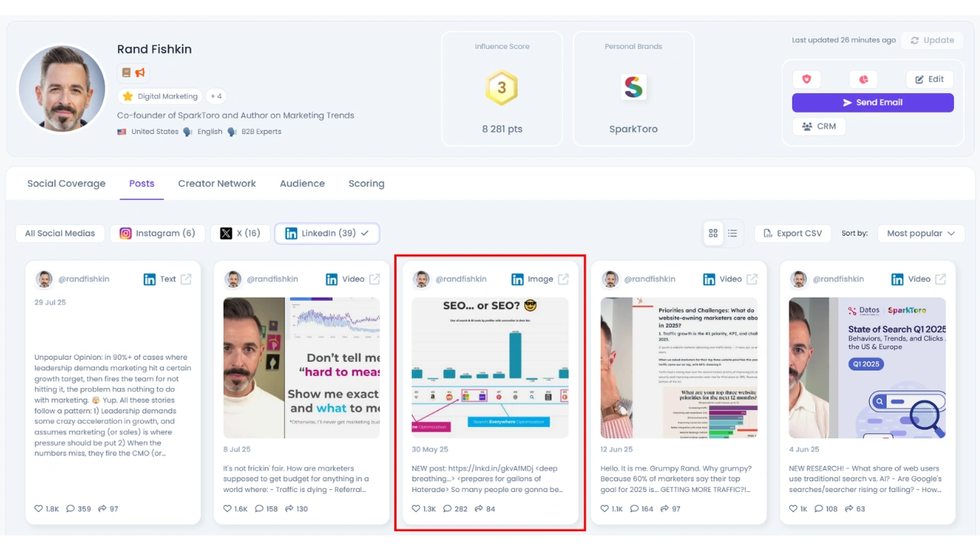This screenshot has width=980, height=551.
Task: Click share icon showing 63
Action: point(849,508)
